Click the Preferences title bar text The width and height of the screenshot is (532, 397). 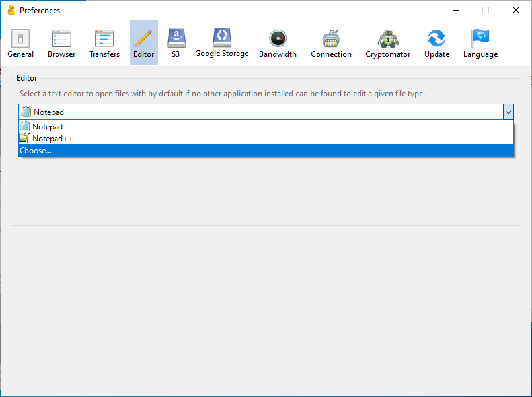click(40, 11)
